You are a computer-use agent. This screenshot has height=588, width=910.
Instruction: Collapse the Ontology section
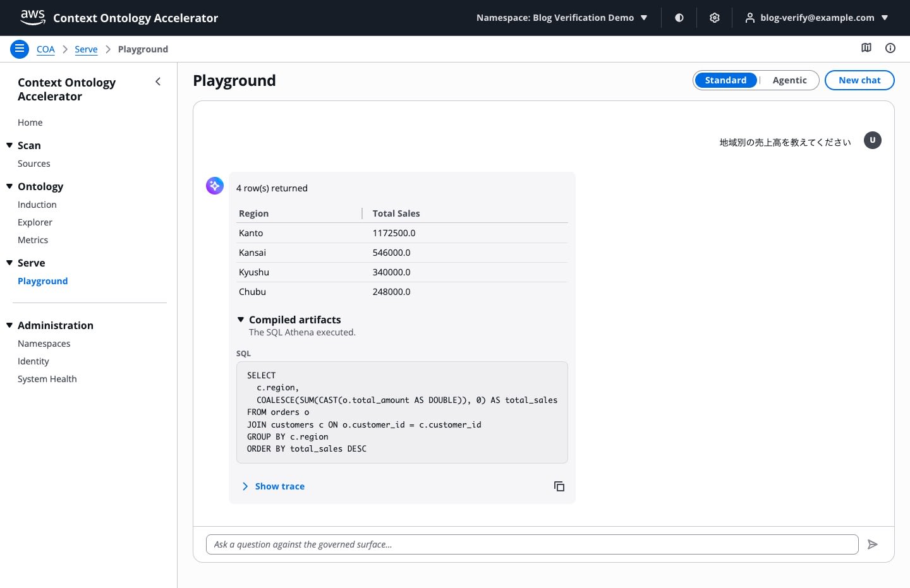(x=9, y=186)
